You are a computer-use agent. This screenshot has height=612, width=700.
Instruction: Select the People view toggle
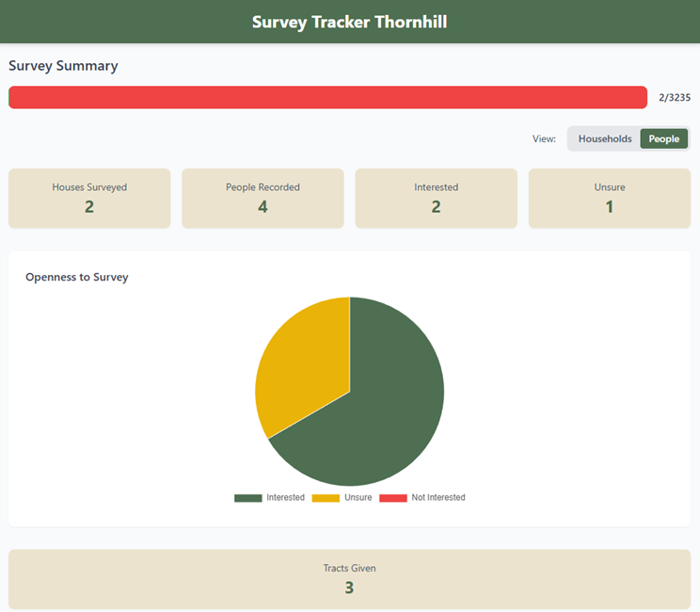coord(663,138)
